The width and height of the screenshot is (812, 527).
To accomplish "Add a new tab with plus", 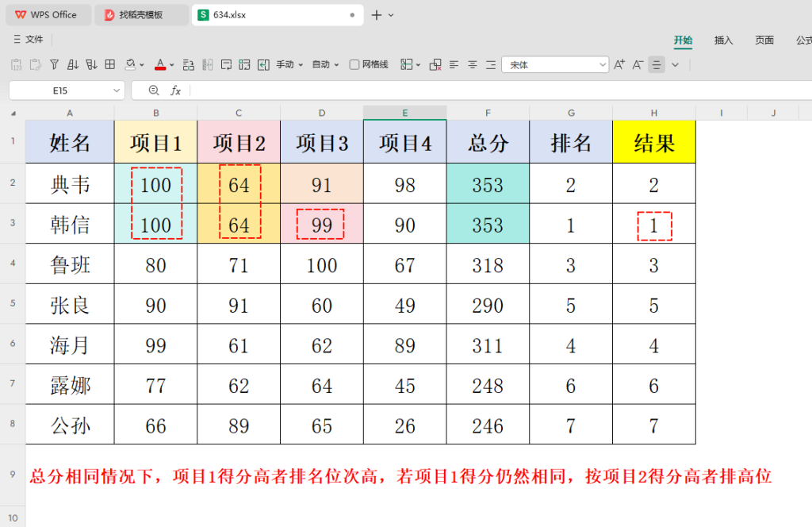I will [377, 15].
